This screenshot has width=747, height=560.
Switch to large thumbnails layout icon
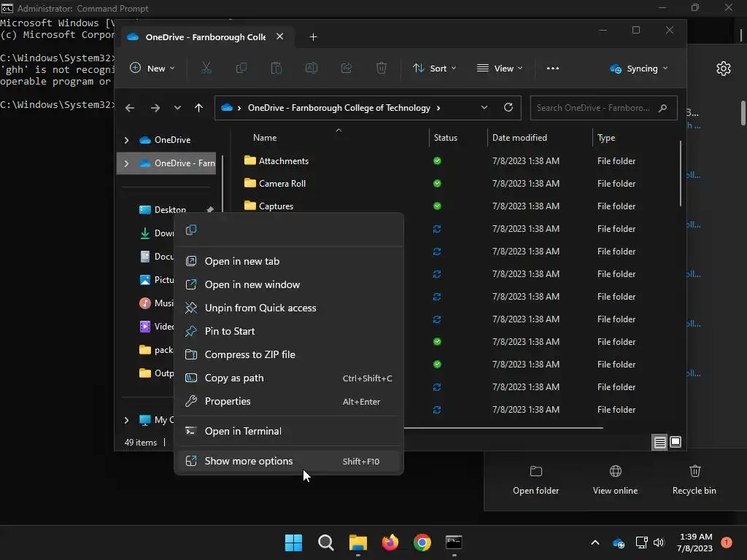tap(676, 443)
